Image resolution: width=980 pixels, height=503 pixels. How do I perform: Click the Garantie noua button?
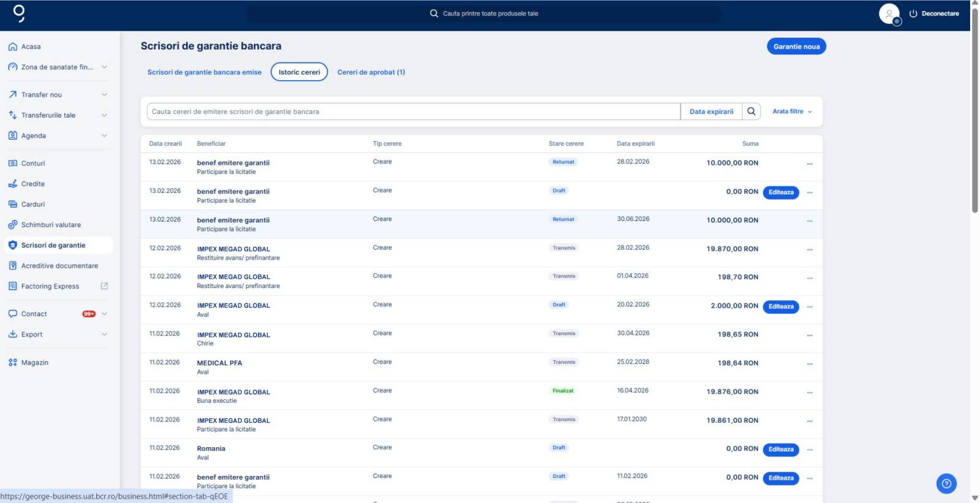coord(796,47)
